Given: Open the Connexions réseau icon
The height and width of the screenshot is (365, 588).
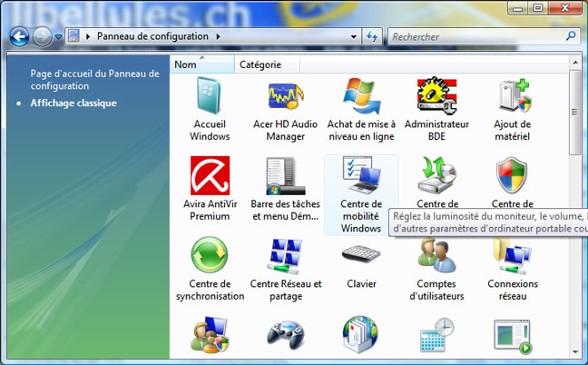Looking at the screenshot, I should coord(513,256).
